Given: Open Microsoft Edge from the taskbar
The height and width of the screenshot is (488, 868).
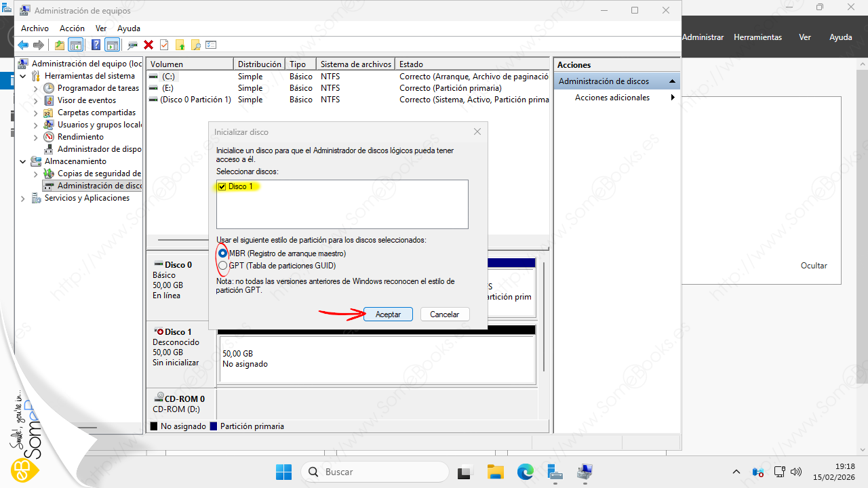Looking at the screenshot, I should [525, 472].
